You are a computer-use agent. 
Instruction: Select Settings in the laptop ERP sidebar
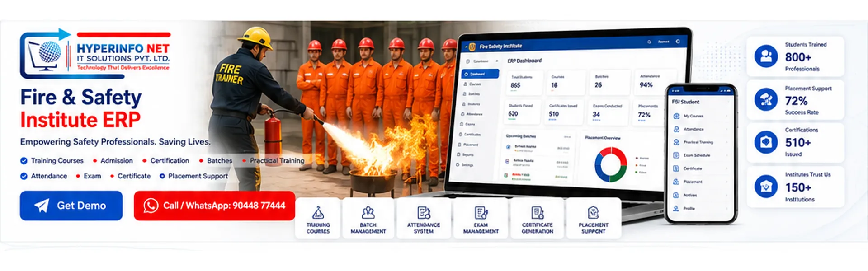(x=465, y=165)
